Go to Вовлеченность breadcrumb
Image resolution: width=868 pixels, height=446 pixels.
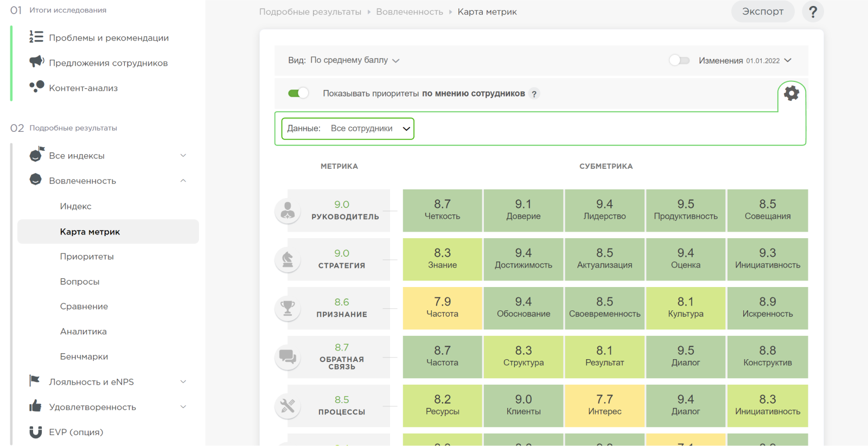410,12
